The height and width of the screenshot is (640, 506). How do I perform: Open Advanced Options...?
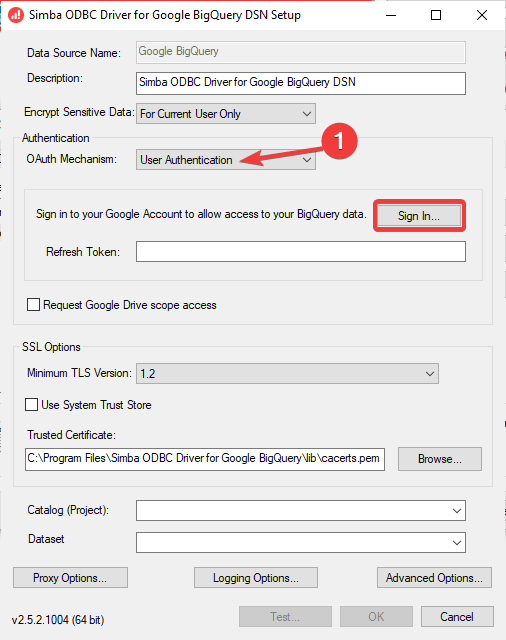434,578
